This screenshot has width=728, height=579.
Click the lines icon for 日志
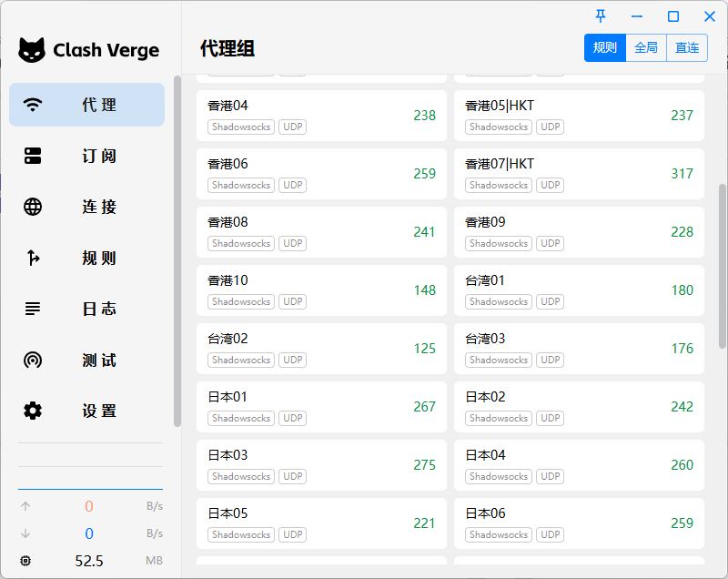pyautogui.click(x=33, y=309)
